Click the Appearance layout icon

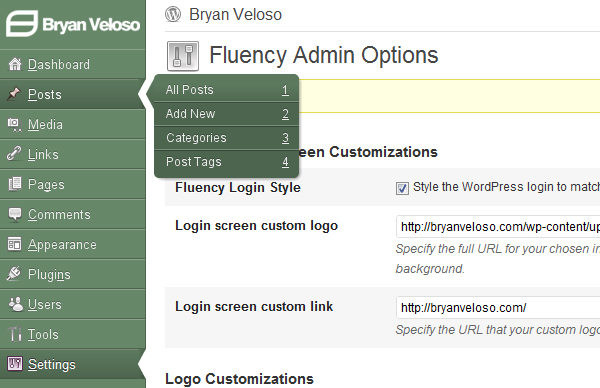(15, 244)
